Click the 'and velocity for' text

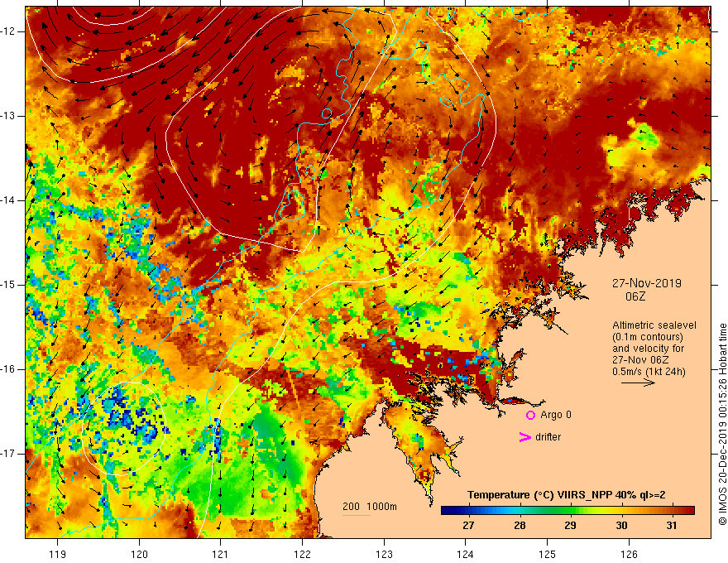(648, 349)
